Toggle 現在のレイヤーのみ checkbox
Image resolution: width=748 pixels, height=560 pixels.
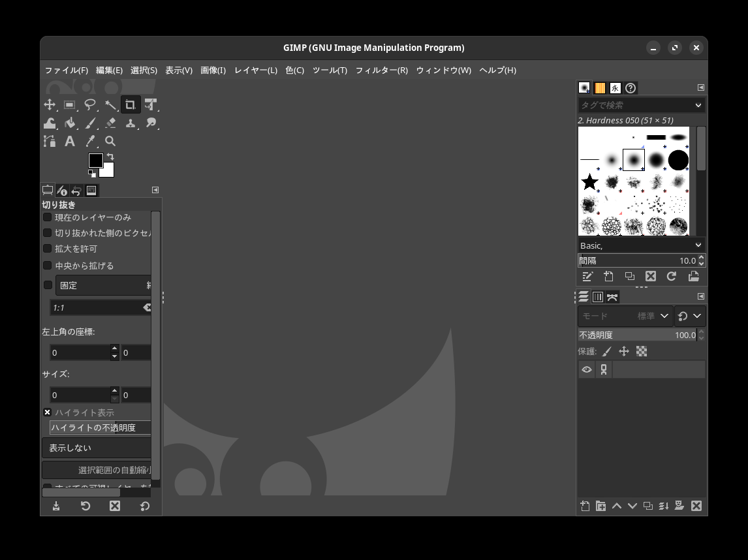click(47, 217)
